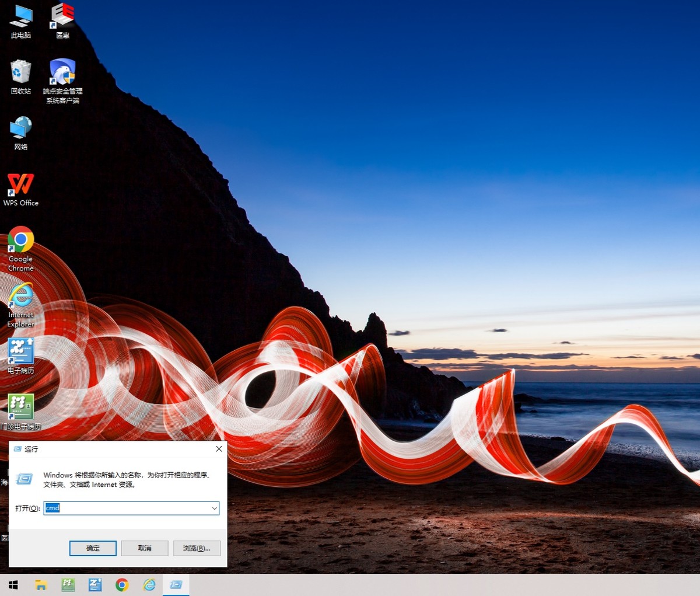Image resolution: width=700 pixels, height=596 pixels.
Task: Click the 浏览(B)... button in the Run dialog
Action: [x=197, y=548]
